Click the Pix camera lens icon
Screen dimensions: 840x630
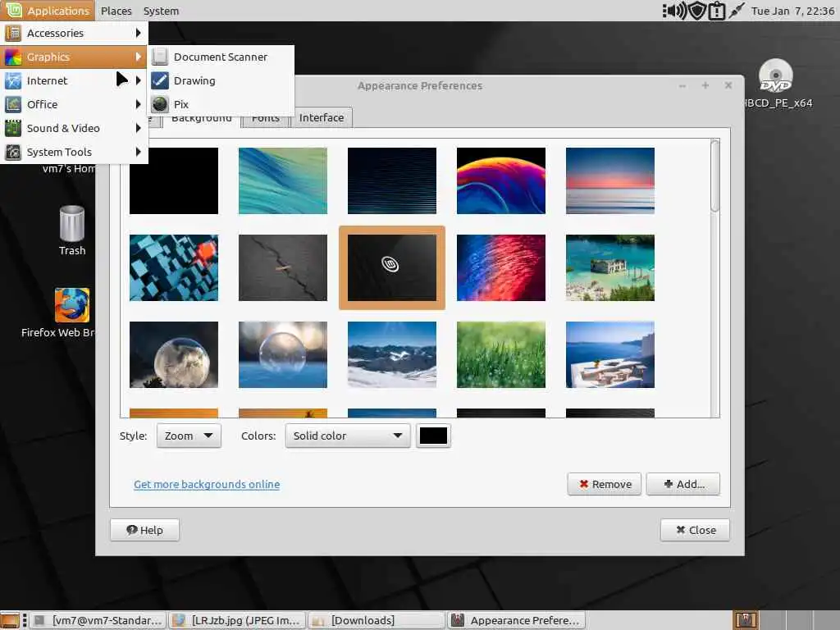(x=160, y=104)
